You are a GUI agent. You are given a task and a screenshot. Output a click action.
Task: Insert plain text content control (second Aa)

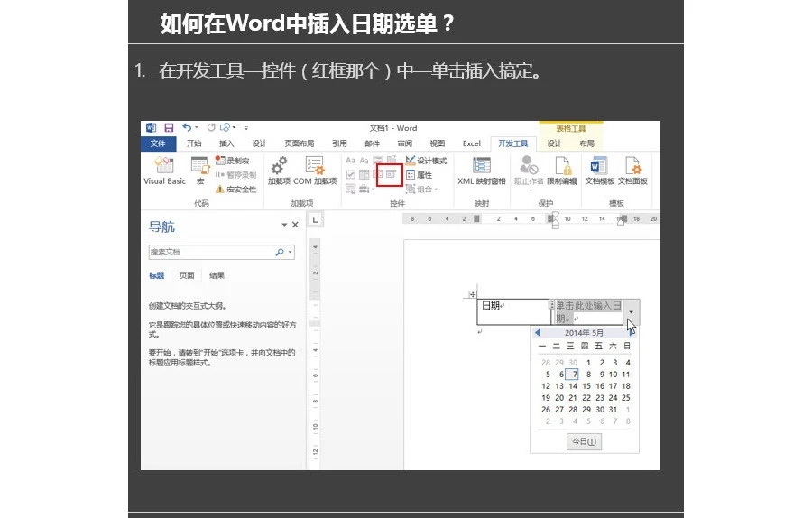[364, 160]
